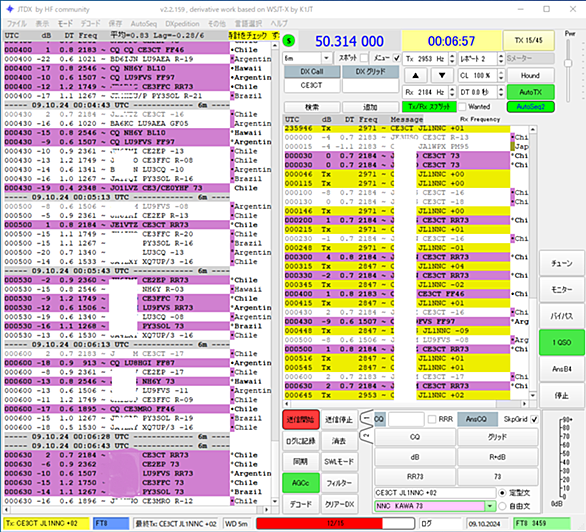Toggle Hound mode button

point(530,75)
